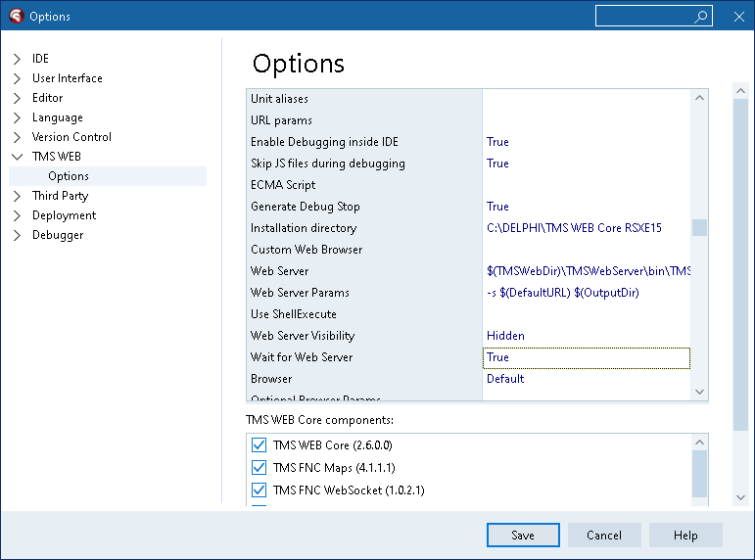Click the Web Server path value

(x=589, y=271)
